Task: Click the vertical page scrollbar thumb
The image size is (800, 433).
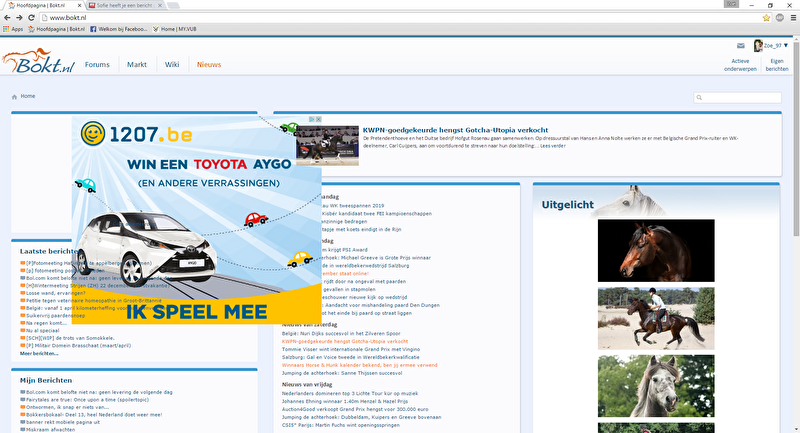Action: tap(796, 138)
